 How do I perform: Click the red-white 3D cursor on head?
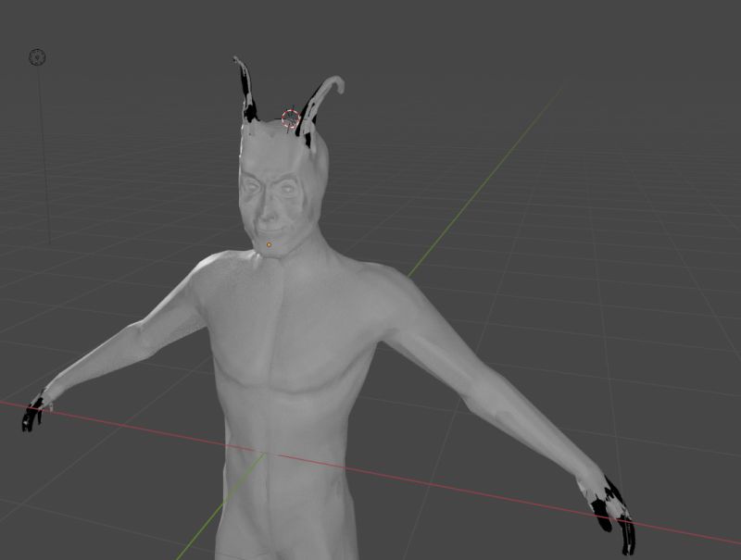coord(291,118)
